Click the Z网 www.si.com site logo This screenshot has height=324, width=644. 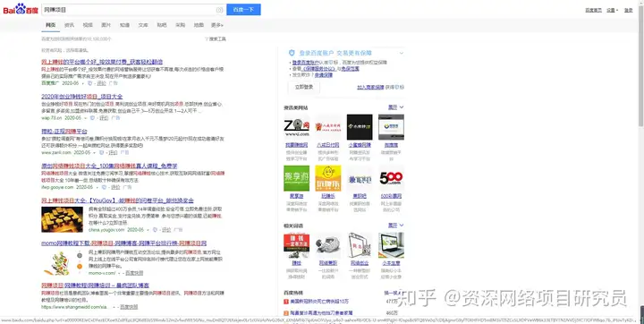pyautogui.click(x=297, y=127)
